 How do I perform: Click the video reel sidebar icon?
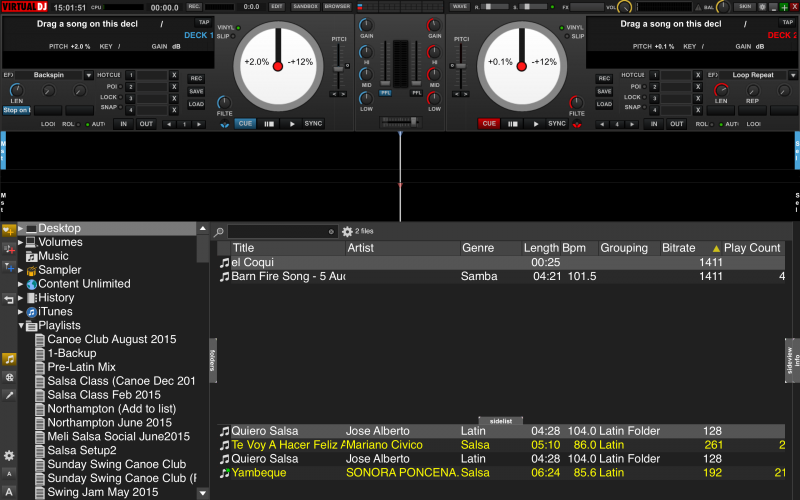pyautogui.click(x=9, y=377)
